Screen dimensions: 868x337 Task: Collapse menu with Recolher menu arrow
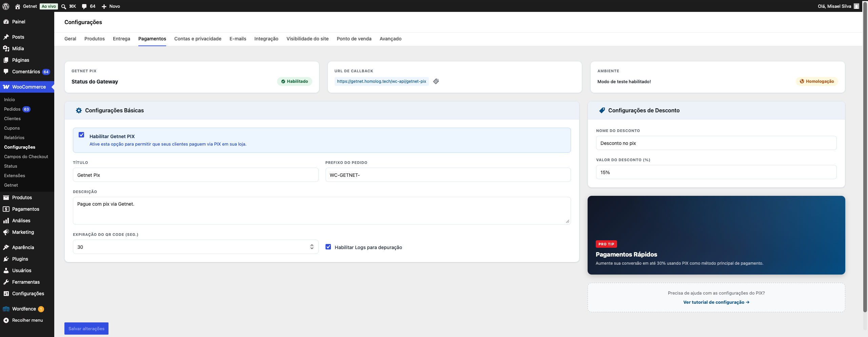(6, 320)
